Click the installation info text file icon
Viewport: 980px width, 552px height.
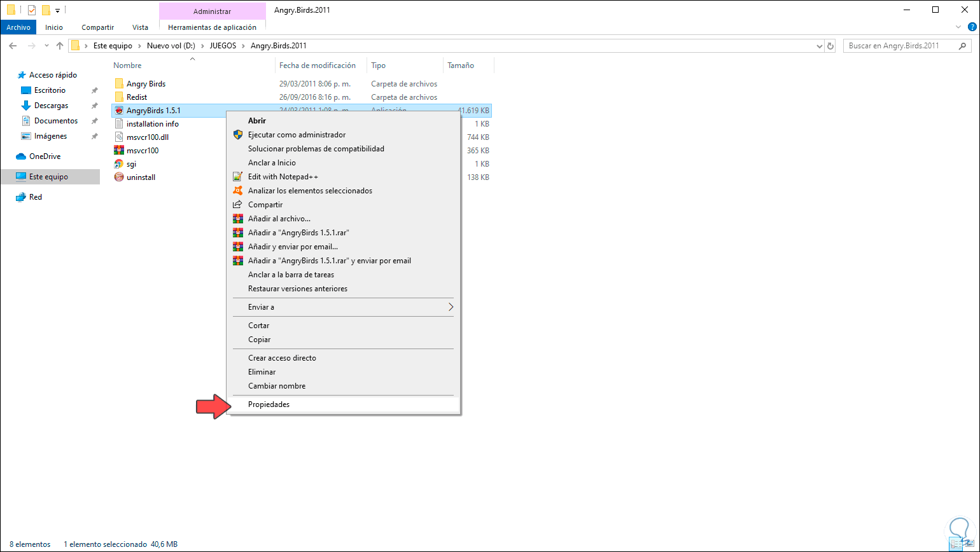click(119, 124)
